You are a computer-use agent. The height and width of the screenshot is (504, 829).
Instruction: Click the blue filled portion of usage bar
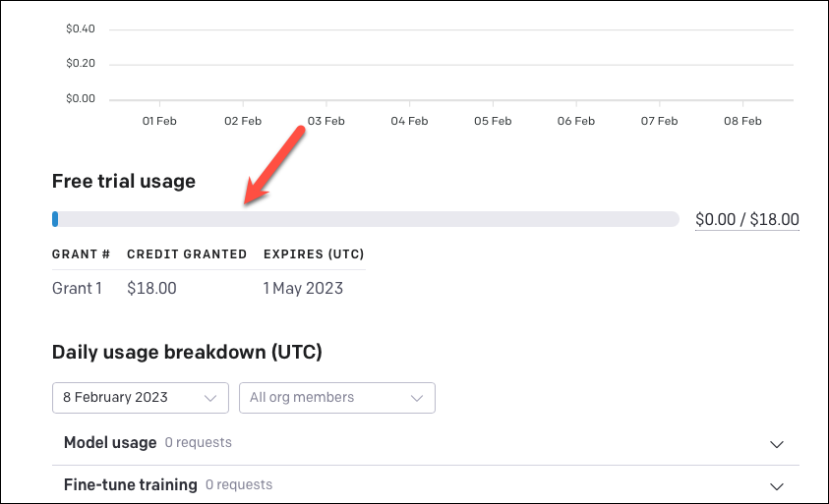click(x=55, y=219)
